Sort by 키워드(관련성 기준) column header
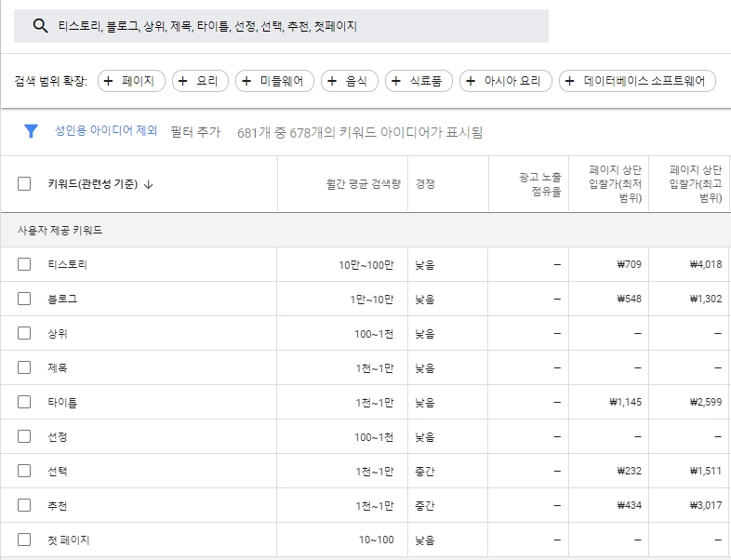This screenshot has height=560, width=731. (93, 184)
